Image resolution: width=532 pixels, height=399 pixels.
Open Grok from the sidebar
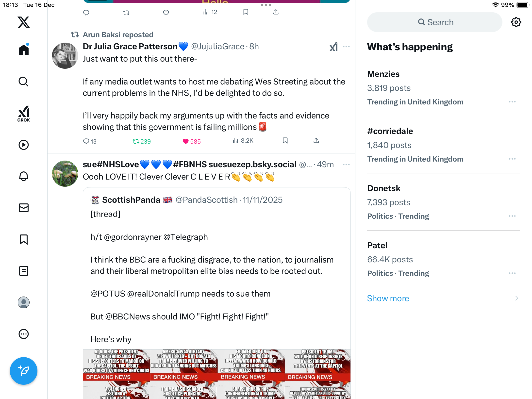point(24,114)
